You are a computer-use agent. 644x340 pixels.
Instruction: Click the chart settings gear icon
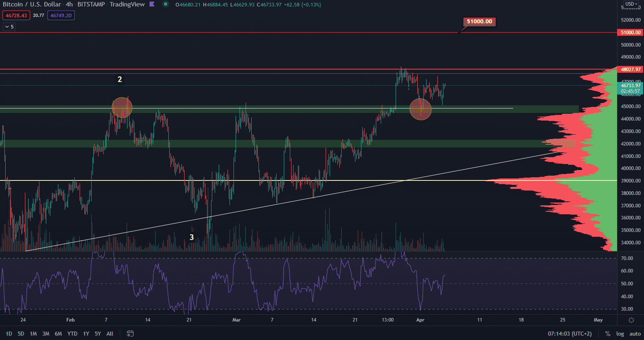click(631, 320)
